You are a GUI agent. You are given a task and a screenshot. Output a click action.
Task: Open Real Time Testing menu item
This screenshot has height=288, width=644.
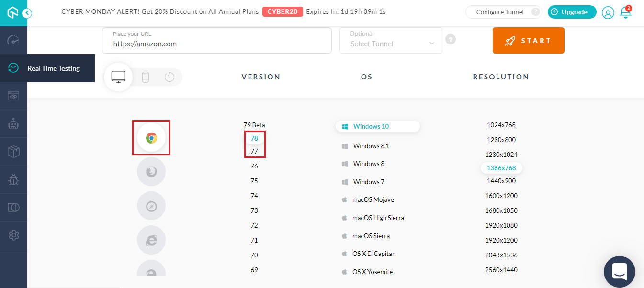[x=47, y=68]
